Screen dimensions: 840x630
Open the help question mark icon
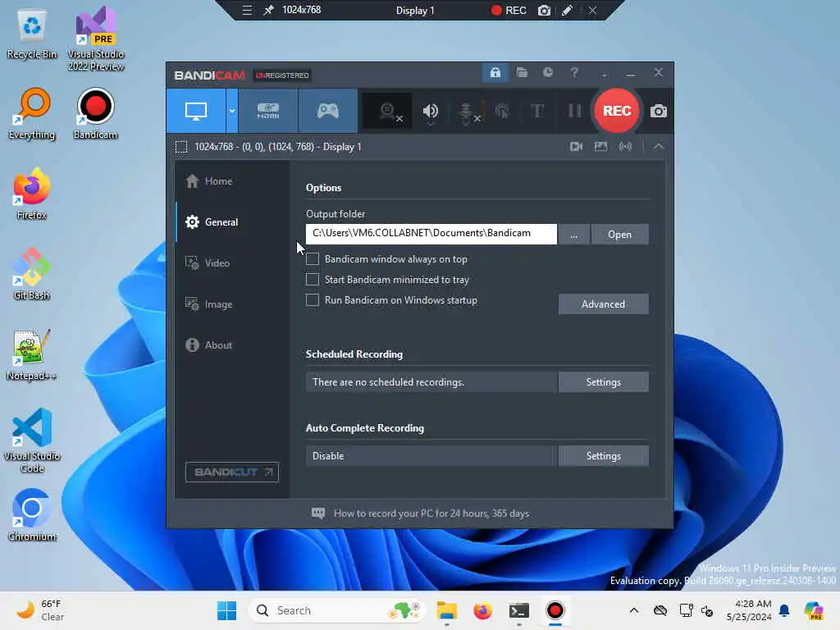(573, 72)
